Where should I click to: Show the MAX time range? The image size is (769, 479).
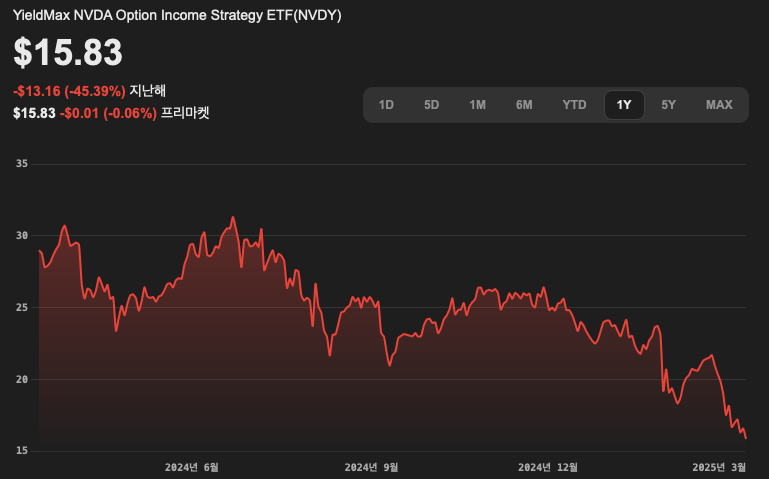(719, 105)
